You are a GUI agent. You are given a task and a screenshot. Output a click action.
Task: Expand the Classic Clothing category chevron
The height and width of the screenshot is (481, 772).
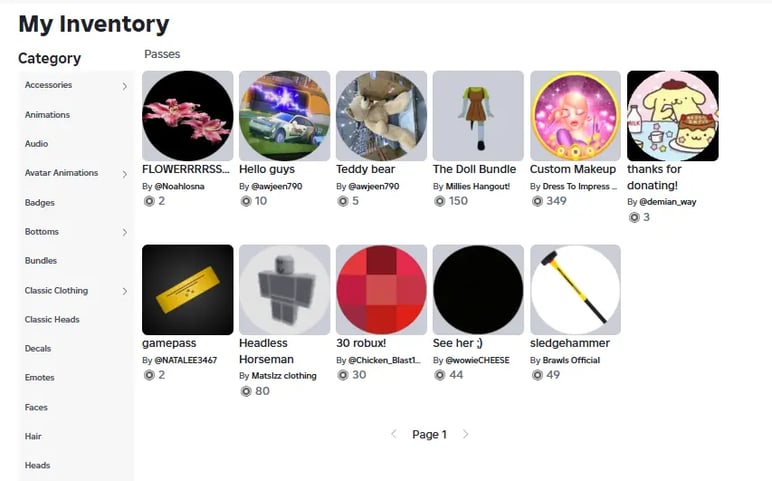click(125, 291)
